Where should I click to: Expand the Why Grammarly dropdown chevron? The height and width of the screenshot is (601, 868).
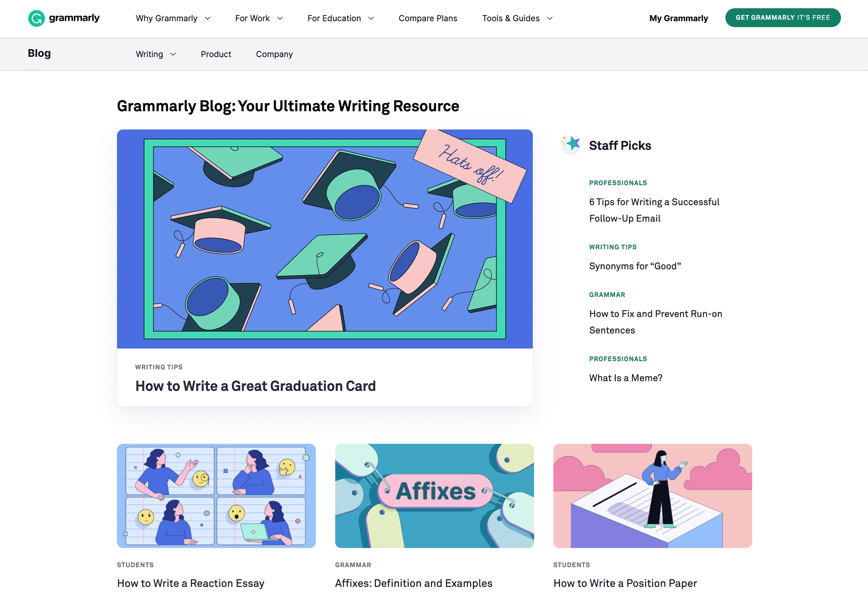coord(208,18)
